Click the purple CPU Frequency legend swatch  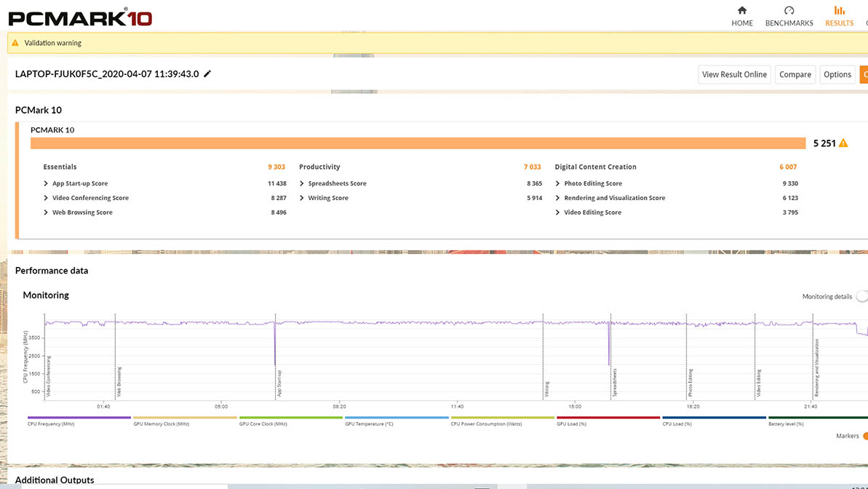click(79, 418)
